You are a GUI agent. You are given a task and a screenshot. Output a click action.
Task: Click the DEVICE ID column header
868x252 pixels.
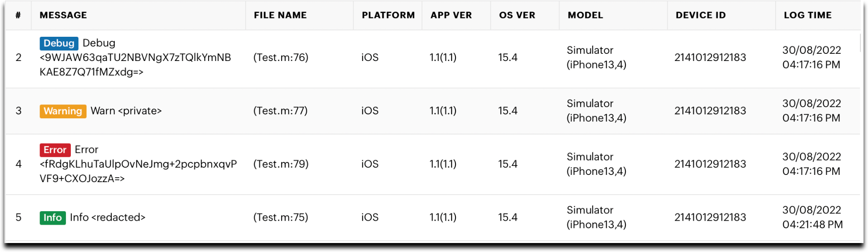(x=700, y=15)
